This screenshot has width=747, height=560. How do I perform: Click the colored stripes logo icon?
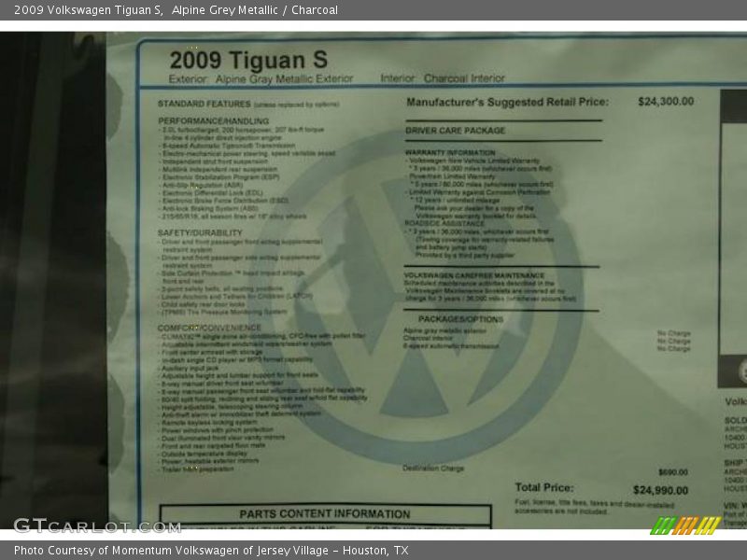click(x=685, y=525)
